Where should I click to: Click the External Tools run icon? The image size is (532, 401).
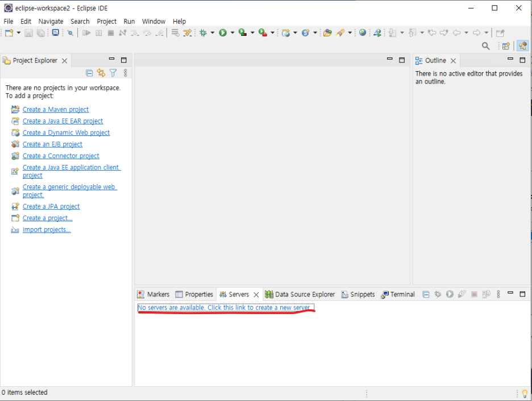point(263,33)
